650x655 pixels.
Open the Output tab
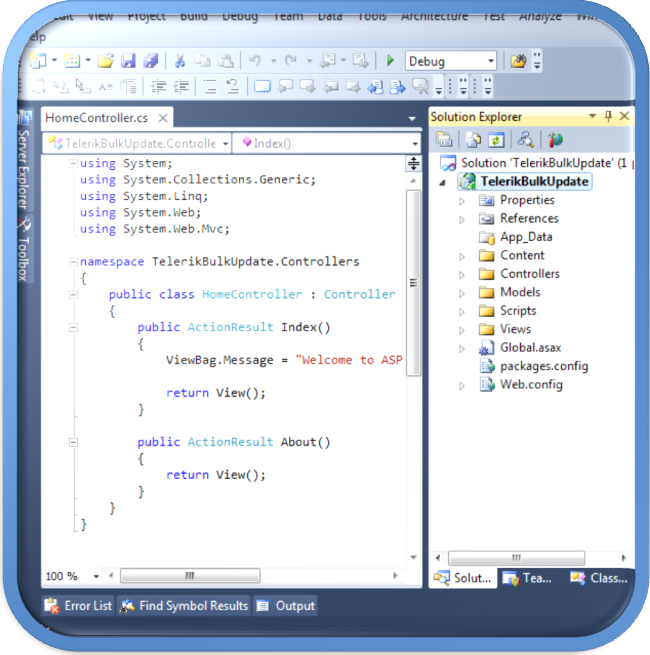286,606
